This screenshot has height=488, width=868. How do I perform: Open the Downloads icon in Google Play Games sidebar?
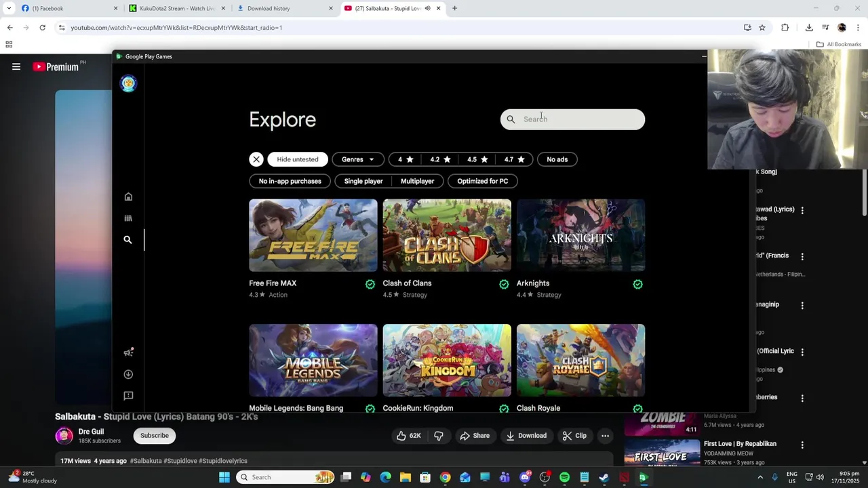pyautogui.click(x=128, y=374)
